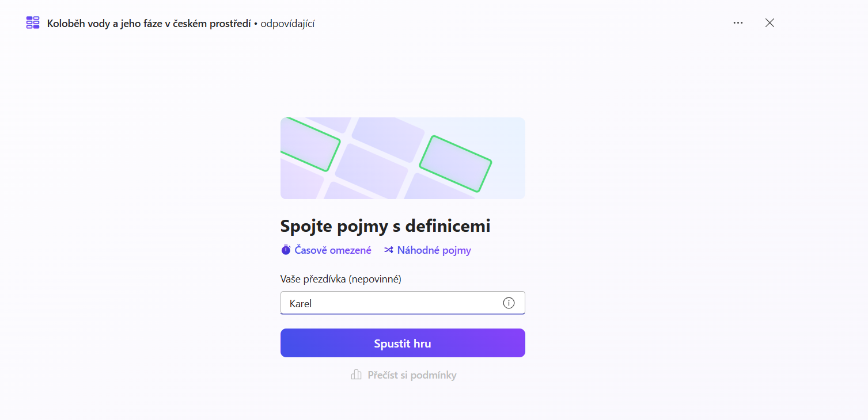
Task: Click the leaderboard icon beside Přečíst si podmínky
Action: tap(356, 375)
